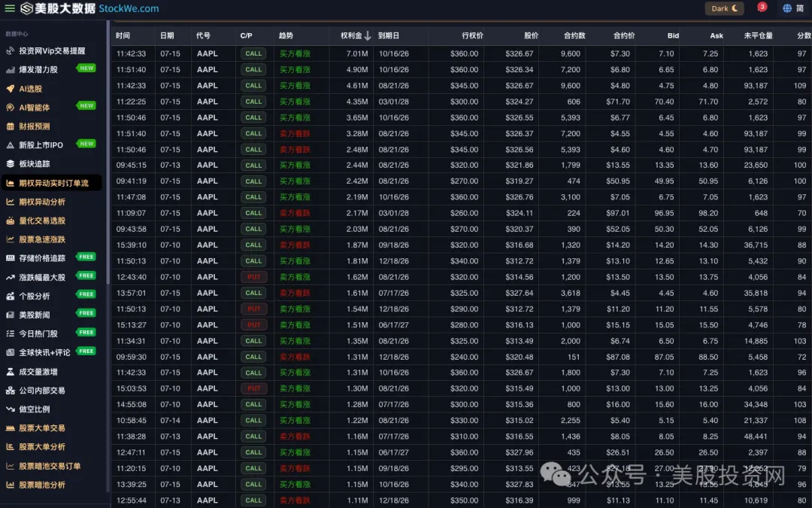Click the 卖方看跌 trend at 11:09:07
Screen dimensions: 812x508
pyautogui.click(x=295, y=213)
